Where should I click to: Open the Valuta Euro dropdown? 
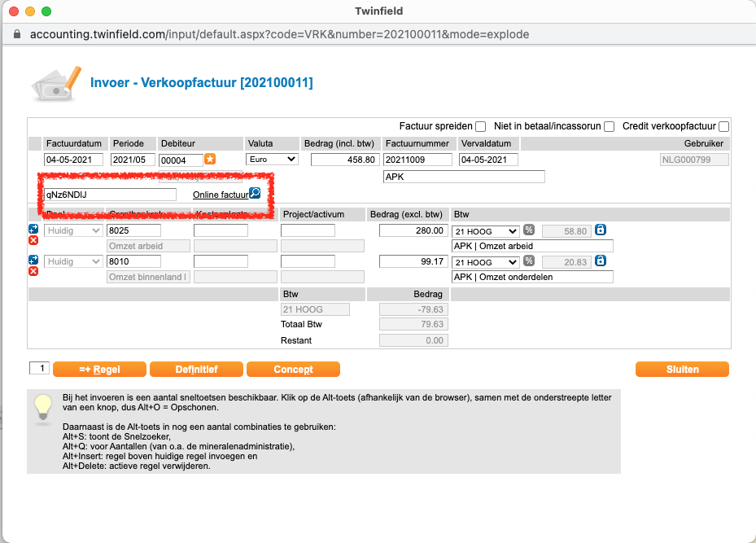point(272,160)
